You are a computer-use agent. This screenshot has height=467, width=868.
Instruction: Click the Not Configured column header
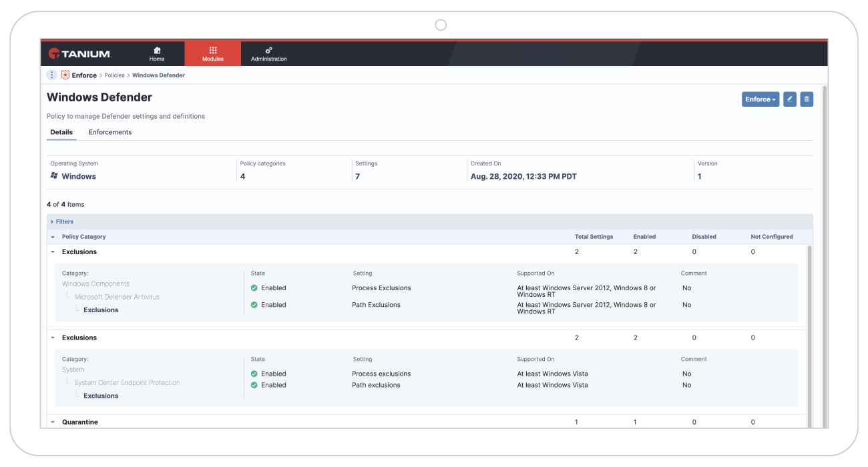pos(772,237)
